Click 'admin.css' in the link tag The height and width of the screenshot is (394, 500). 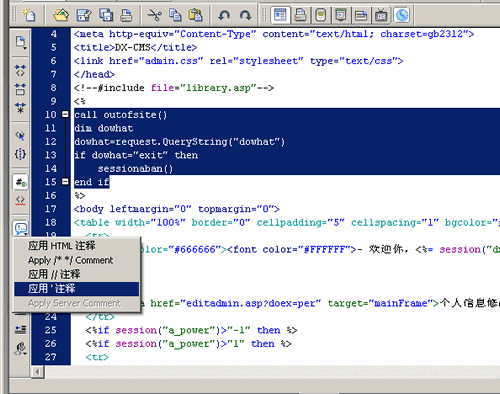coord(171,61)
